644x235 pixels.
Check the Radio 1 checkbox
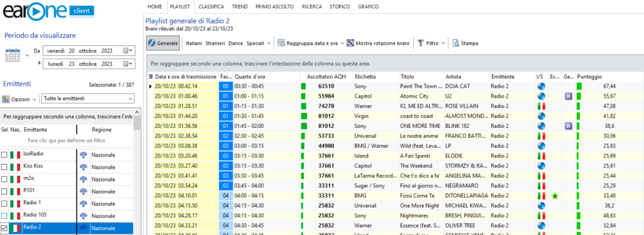4,203
